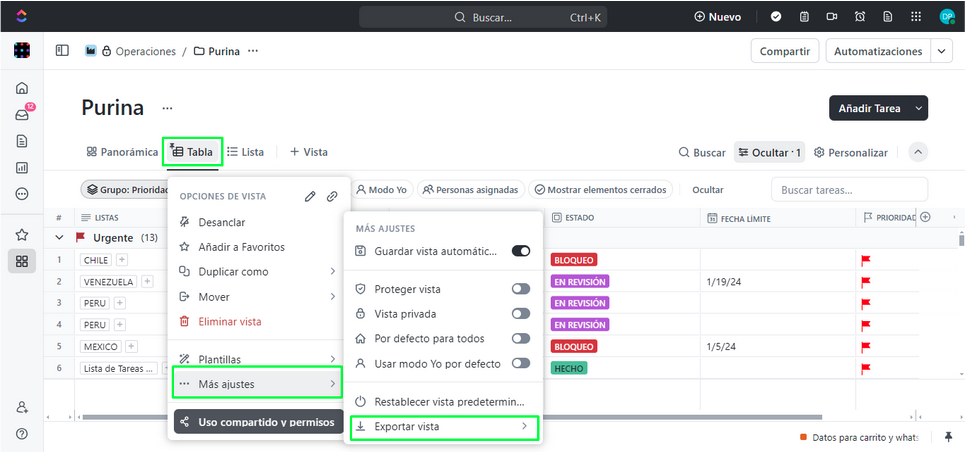
Task: Click the red priority flag for CHILE row
Action: (x=866, y=260)
